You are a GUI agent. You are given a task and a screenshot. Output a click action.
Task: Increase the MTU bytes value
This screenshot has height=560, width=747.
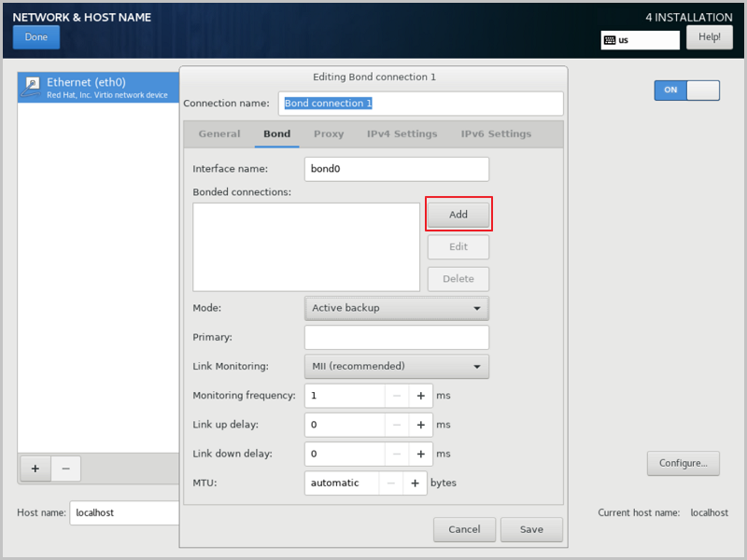(x=414, y=483)
